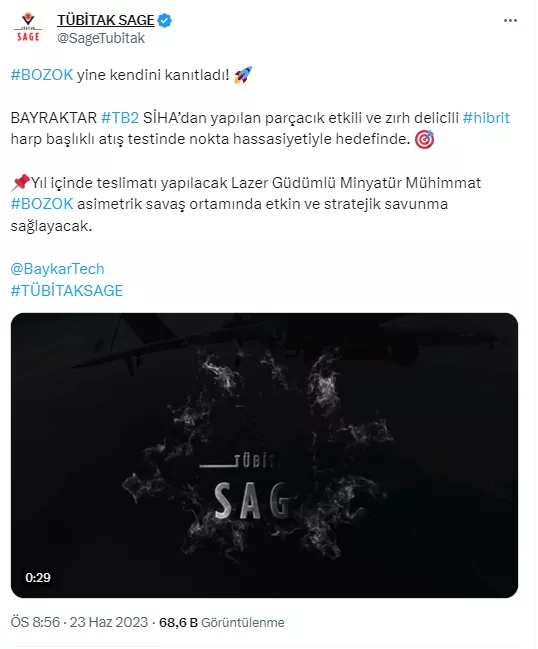Image resolution: width=538 pixels, height=649 pixels.
Task: Open the first #BOZOK hashtag
Action: (42, 75)
